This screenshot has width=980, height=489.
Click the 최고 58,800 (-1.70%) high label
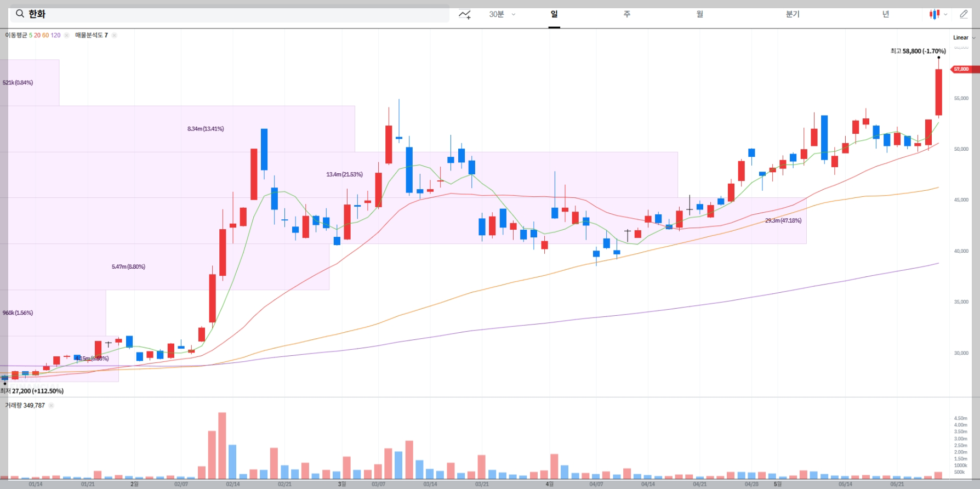coord(918,51)
